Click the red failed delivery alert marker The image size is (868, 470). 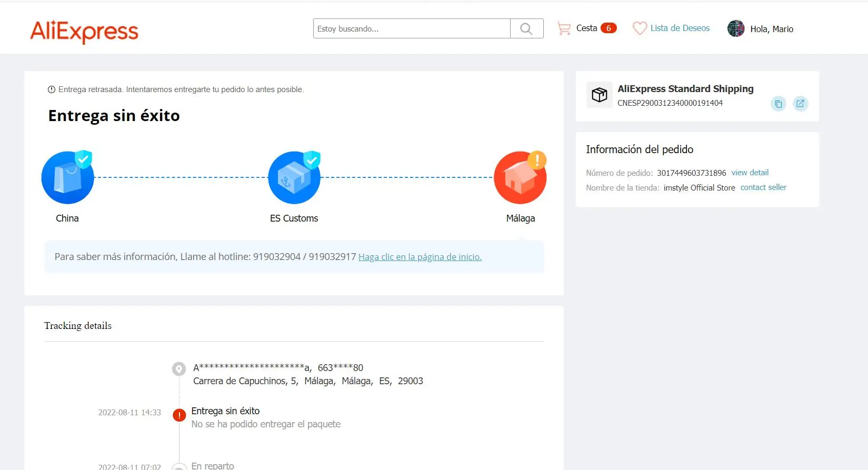pos(179,415)
